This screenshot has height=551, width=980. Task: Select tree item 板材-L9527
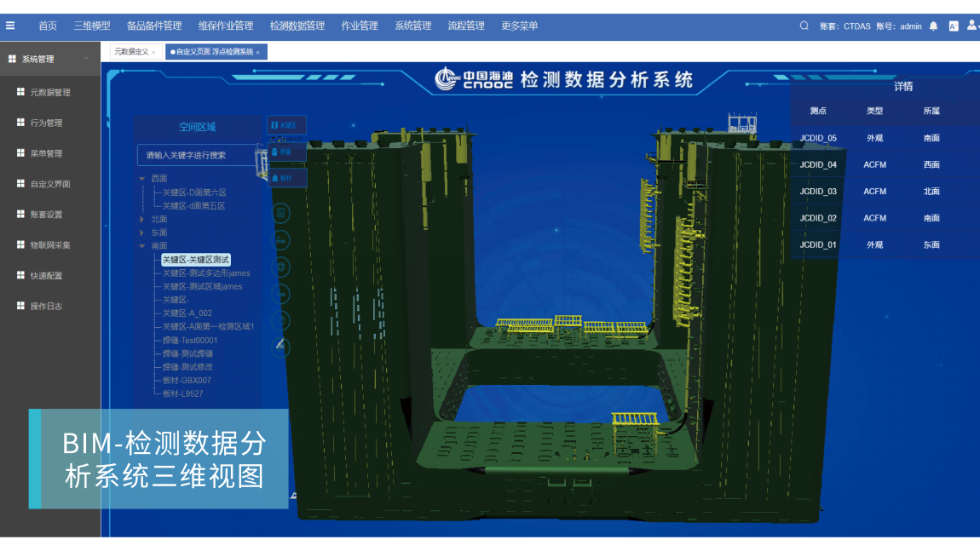pos(182,393)
